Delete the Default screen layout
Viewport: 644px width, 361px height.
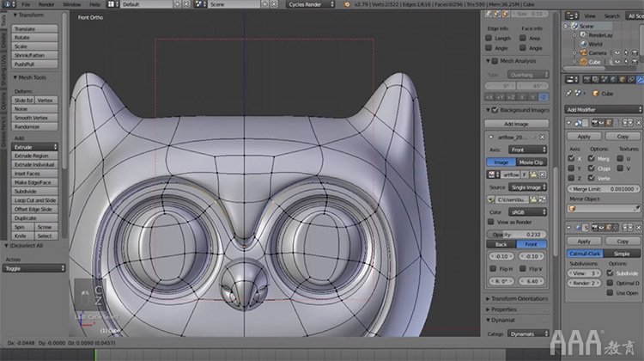(186, 4)
